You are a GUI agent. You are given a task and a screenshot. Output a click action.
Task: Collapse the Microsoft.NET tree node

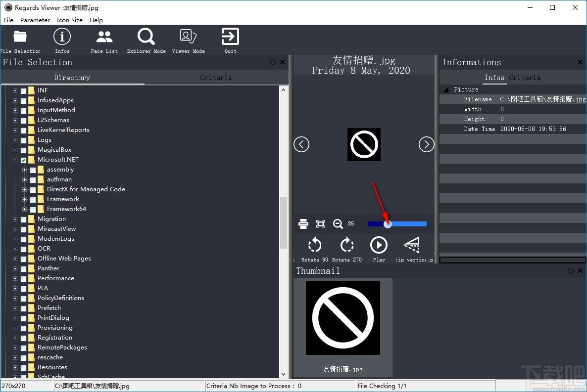pos(15,160)
